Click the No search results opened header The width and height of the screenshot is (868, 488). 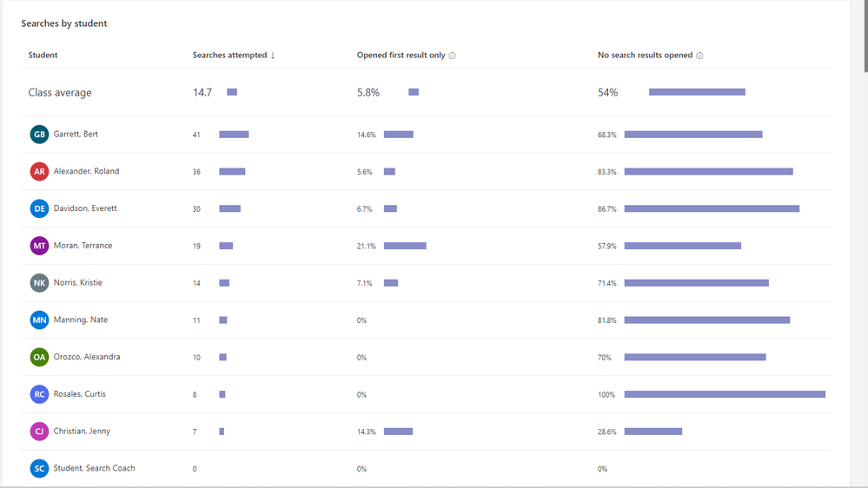pyautogui.click(x=645, y=56)
